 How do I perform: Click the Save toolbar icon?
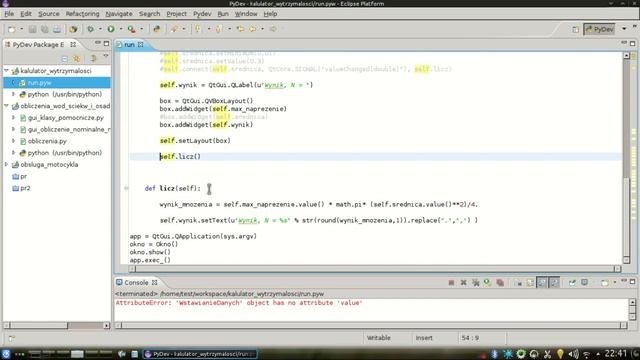tap(32, 29)
